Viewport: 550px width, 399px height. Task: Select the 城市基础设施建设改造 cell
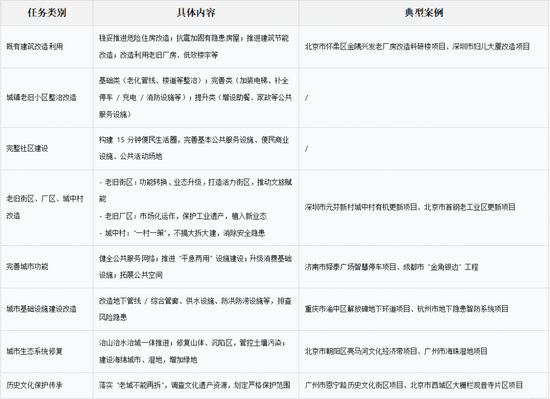47,309
